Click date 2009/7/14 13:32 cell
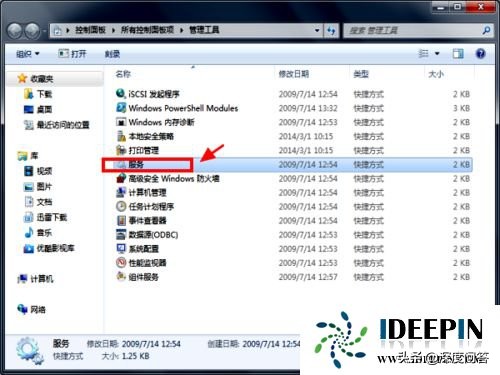Viewport: 500px width, 375px height. coord(308,108)
